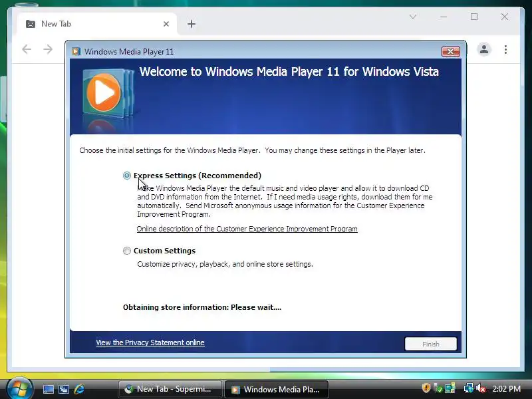Select Custom Settings radio button

(x=127, y=251)
